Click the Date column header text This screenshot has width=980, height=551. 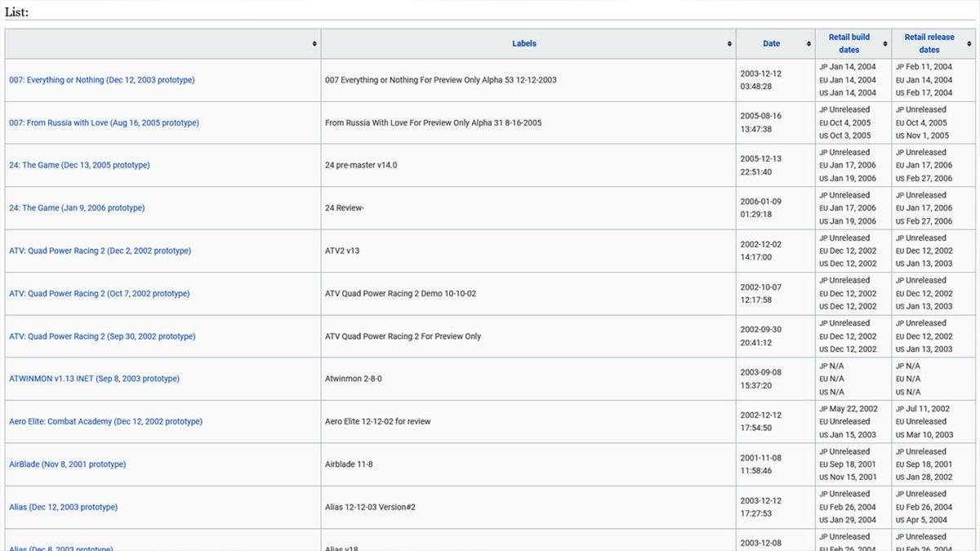click(x=771, y=44)
